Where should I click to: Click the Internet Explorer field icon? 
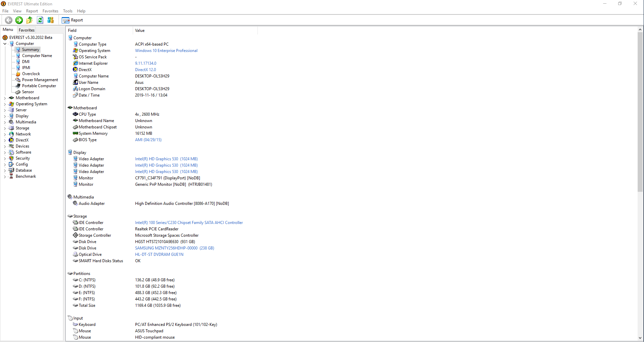(x=75, y=63)
